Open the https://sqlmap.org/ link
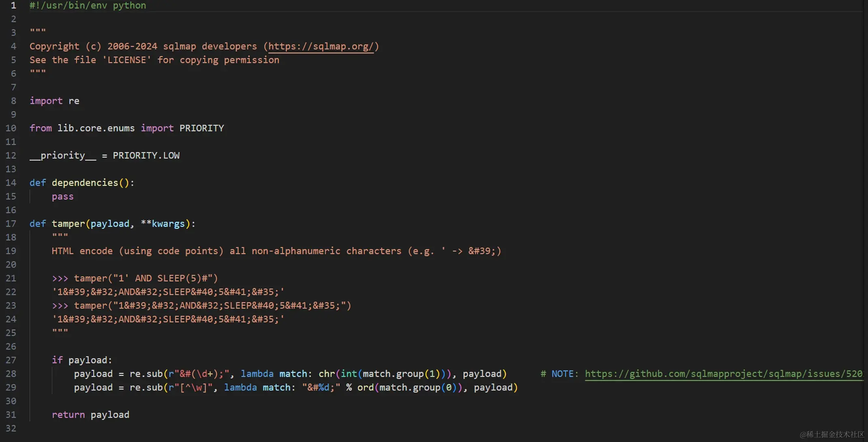Image resolution: width=868 pixels, height=442 pixels. point(320,46)
